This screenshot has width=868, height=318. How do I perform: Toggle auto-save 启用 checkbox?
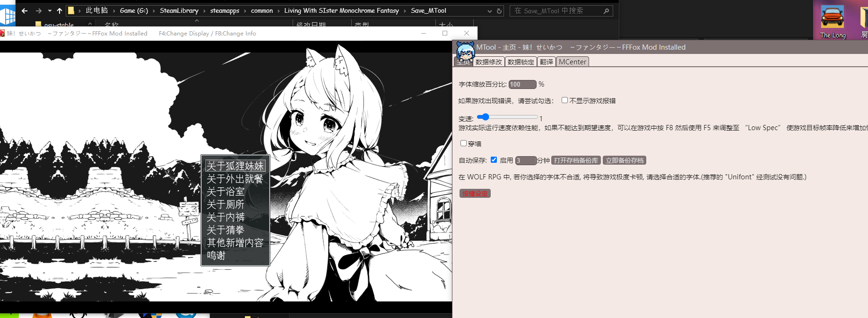tap(494, 160)
